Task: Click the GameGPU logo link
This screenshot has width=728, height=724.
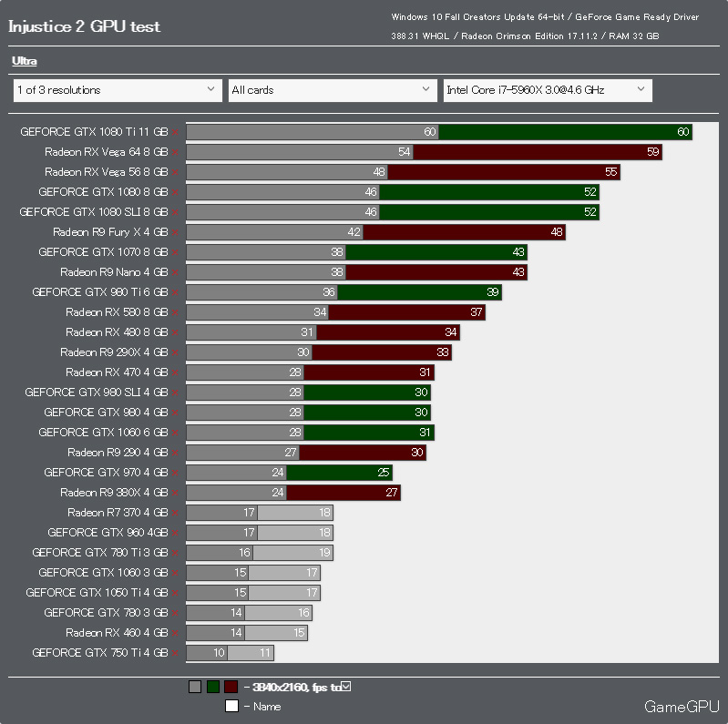Action: (682, 707)
